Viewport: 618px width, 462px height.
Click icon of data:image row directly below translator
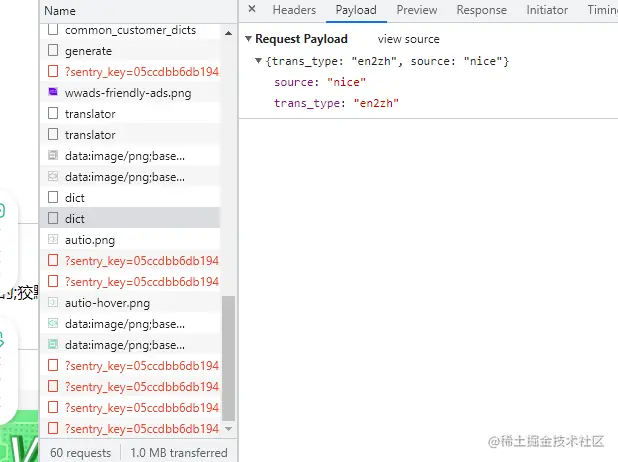click(x=53, y=155)
